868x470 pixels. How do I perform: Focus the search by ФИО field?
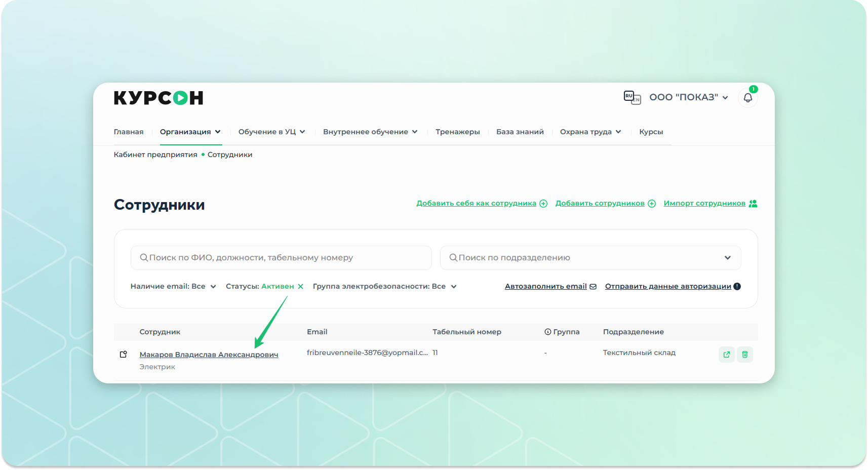(x=281, y=258)
